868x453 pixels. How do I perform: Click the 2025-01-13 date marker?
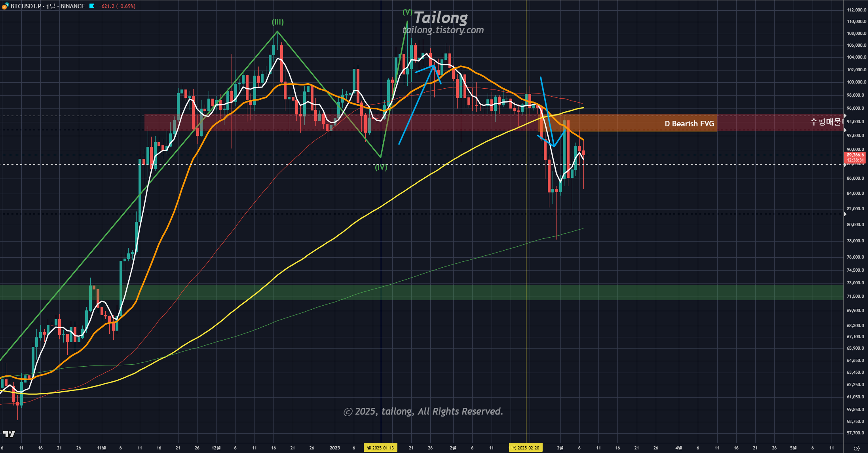[x=381, y=448]
